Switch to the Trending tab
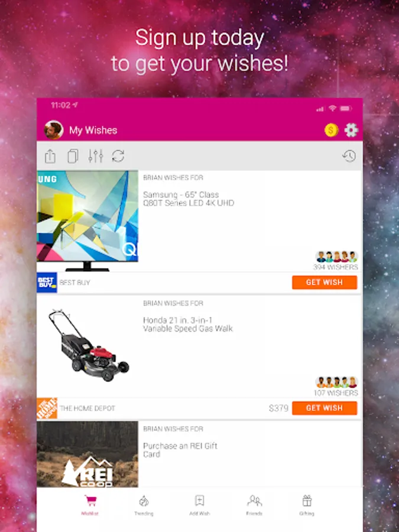399x532 pixels. point(144,505)
